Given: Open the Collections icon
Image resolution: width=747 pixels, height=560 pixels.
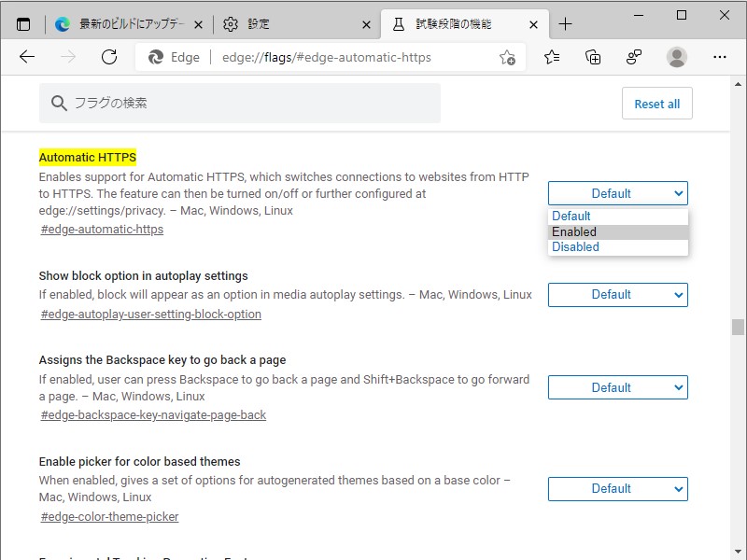Looking at the screenshot, I should tap(593, 57).
